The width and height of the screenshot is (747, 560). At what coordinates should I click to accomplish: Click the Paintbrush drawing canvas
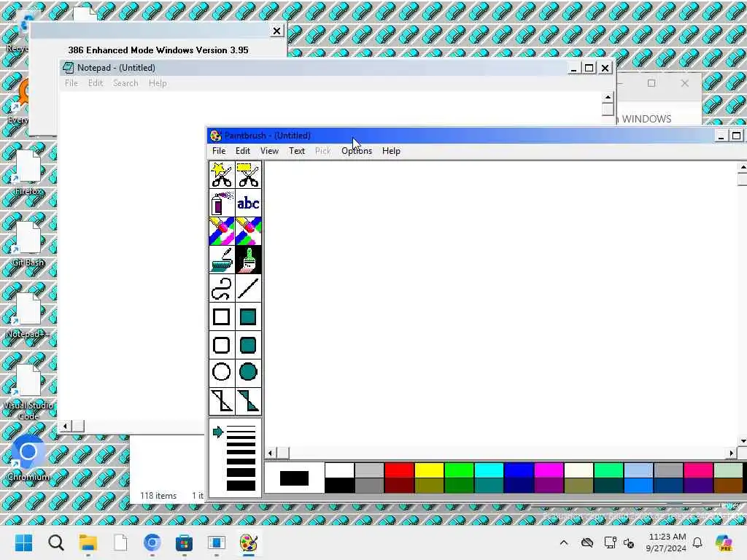pyautogui.click(x=500, y=303)
